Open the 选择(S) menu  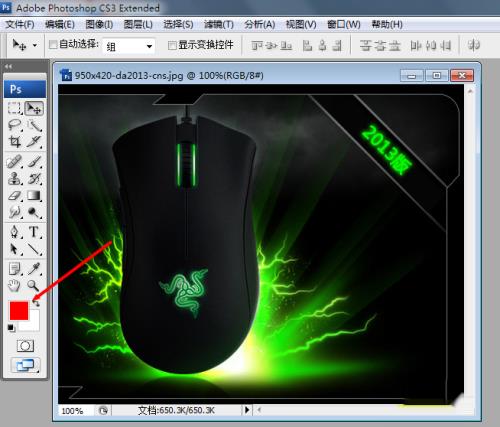click(178, 24)
